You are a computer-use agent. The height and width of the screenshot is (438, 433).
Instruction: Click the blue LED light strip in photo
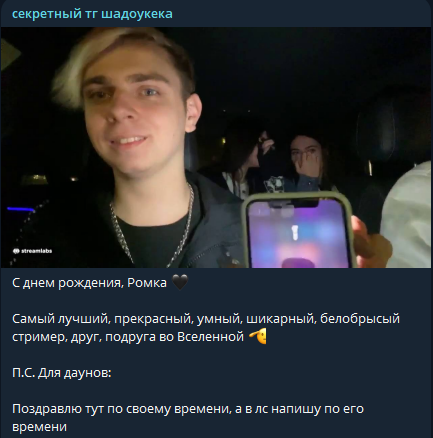(x=21, y=210)
